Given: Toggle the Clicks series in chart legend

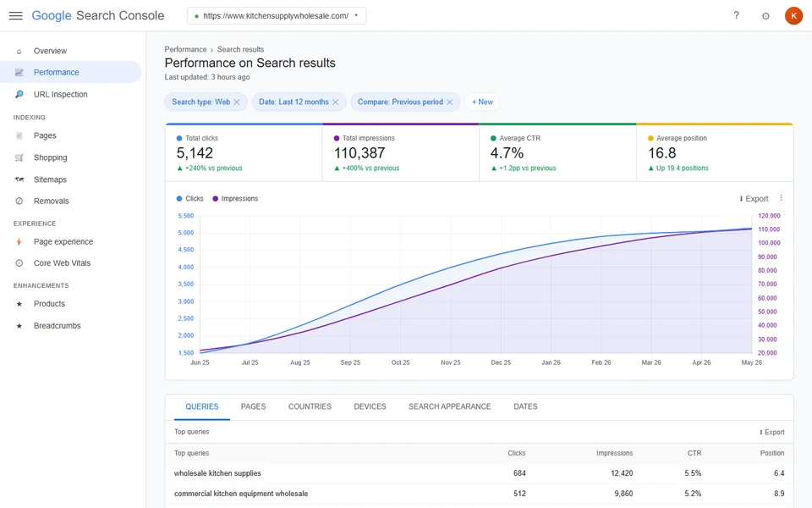Looking at the screenshot, I should [189, 198].
